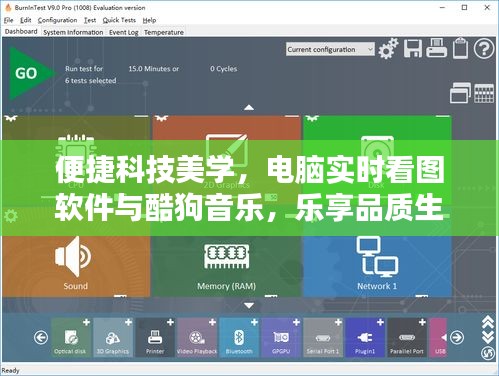
Task: Switch to the Dashboard tab
Action: 21,32
